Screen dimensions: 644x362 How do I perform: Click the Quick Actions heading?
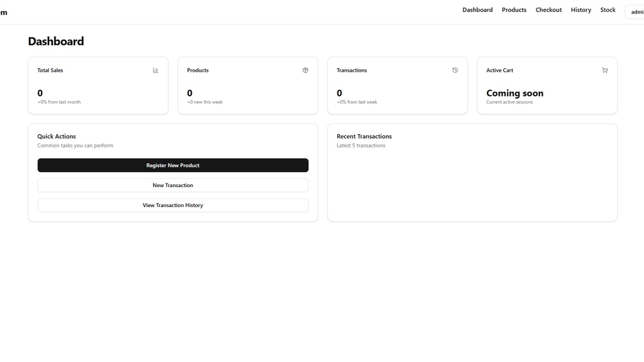56,137
